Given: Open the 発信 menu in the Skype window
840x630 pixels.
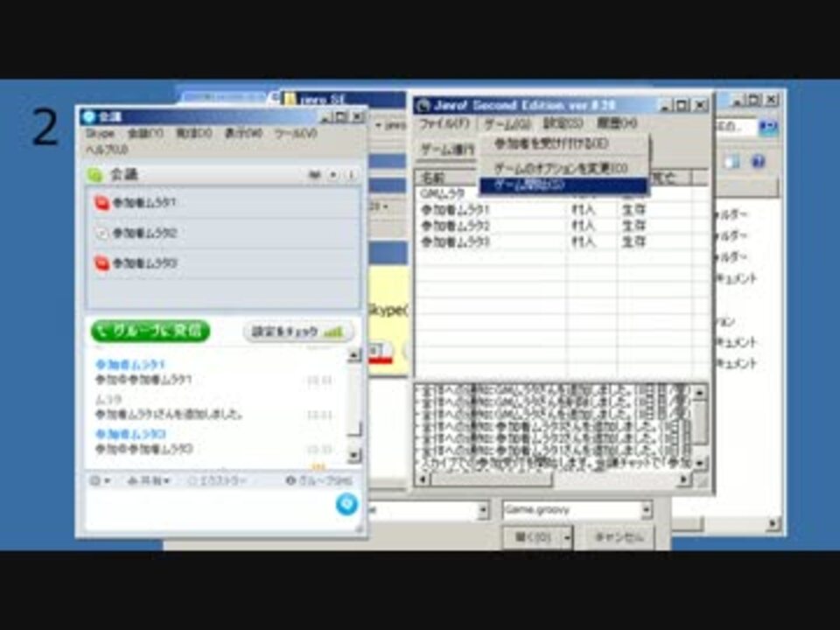Looking at the screenshot, I should (x=194, y=133).
